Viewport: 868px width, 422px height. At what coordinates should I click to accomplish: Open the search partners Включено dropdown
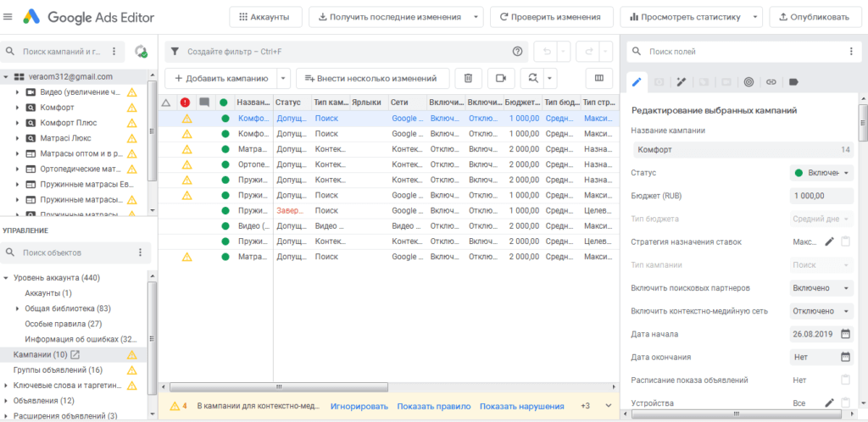[821, 288]
